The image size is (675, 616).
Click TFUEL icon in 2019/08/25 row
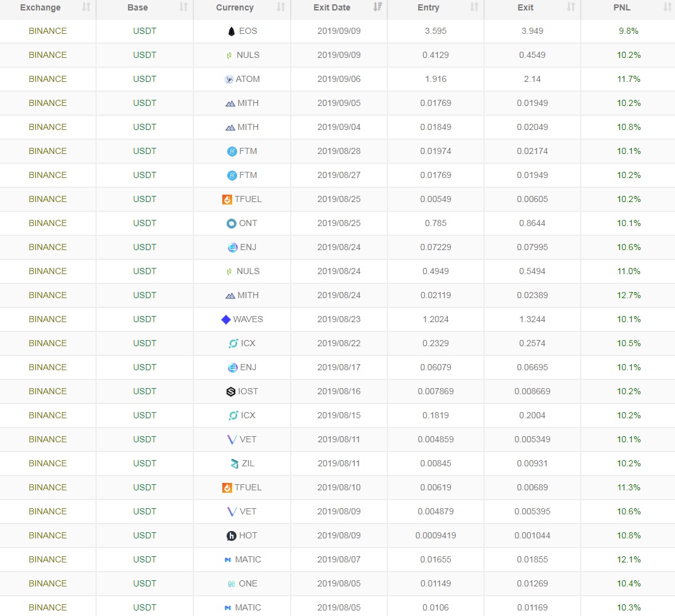click(227, 200)
